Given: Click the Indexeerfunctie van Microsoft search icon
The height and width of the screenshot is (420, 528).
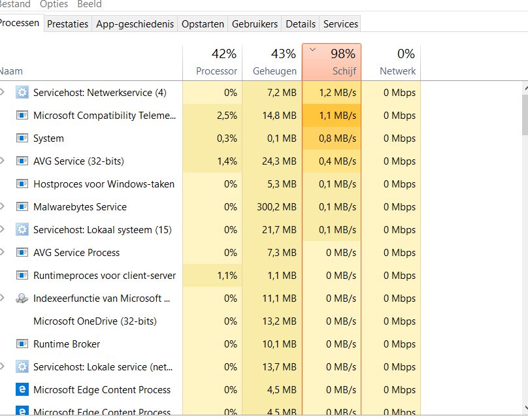Looking at the screenshot, I should [x=22, y=299].
